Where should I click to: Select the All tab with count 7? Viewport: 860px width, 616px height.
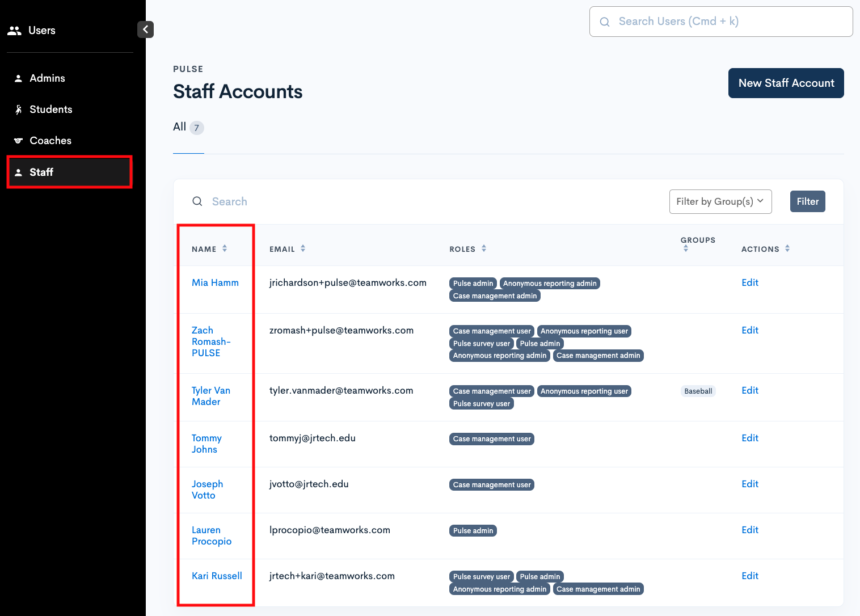pos(188,127)
